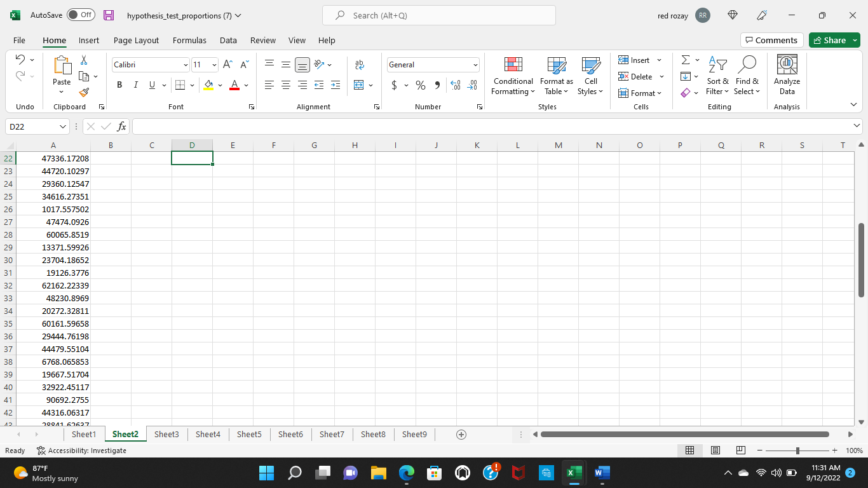Open the Format cells button
This screenshot has height=488, width=868.
click(640, 93)
